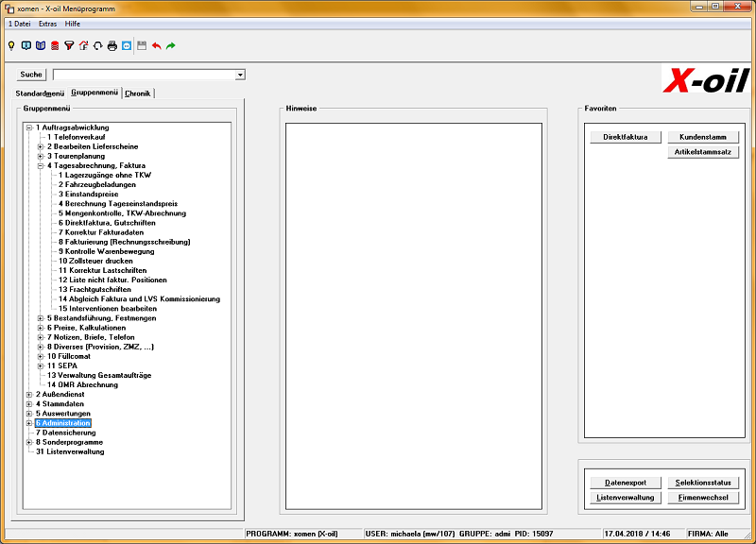
Task: Click the blue TeamViewer-style icon
Action: point(127,45)
